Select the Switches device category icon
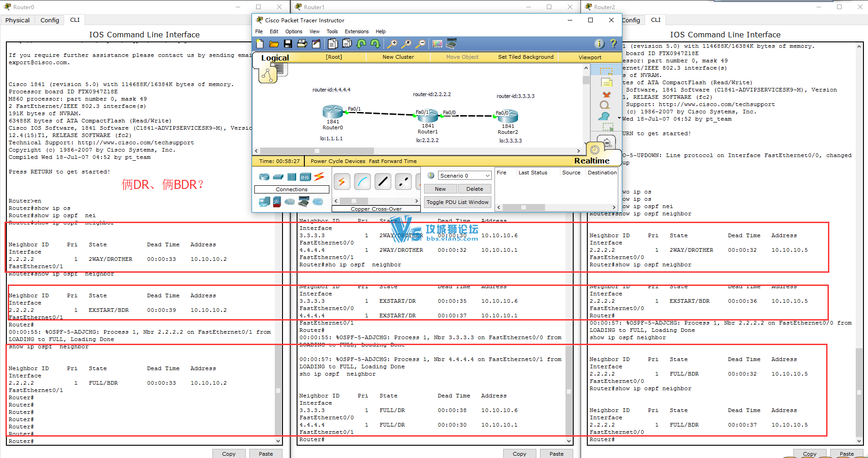Image resolution: width=868 pixels, height=458 pixels. click(278, 177)
